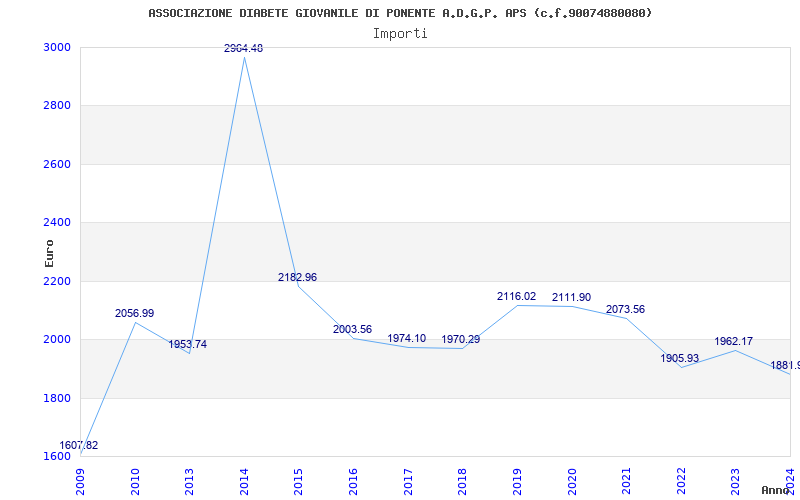This screenshot has height=500, width=800.
Task: Click the 1607.82 data label
Action: [x=79, y=445]
